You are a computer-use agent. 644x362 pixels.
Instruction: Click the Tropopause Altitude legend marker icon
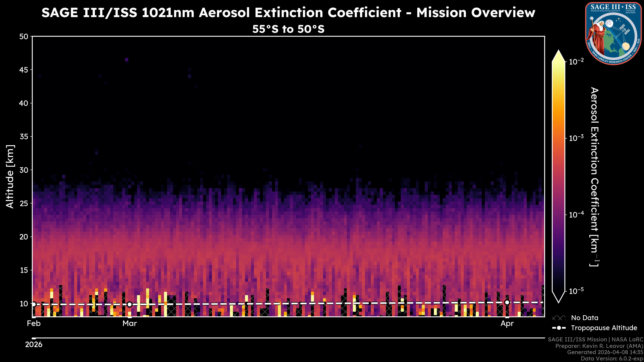[559, 328]
